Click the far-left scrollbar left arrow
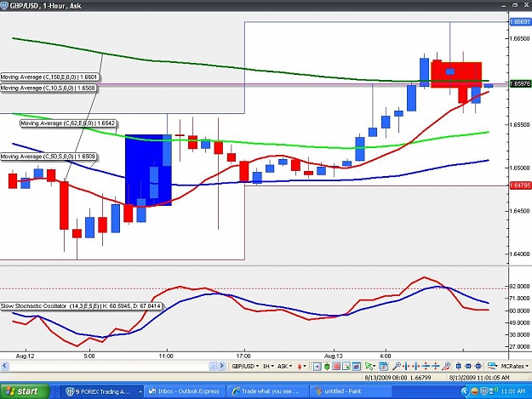 coord(4,366)
